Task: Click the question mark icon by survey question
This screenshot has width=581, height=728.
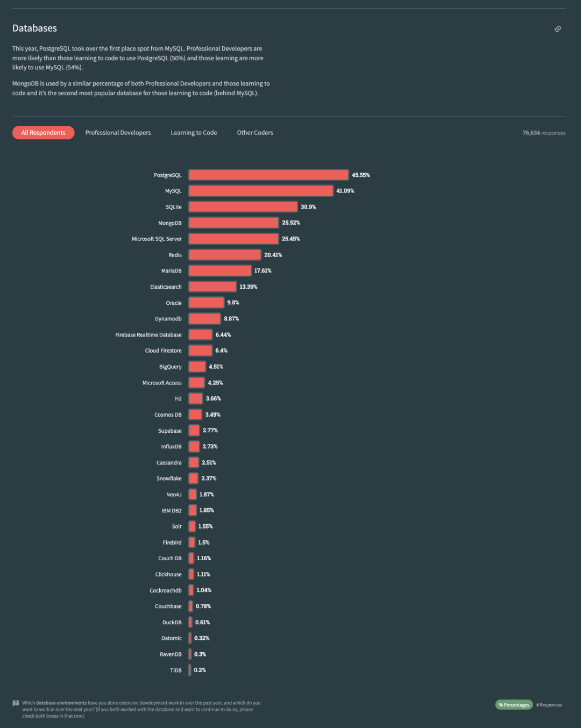Action: pyautogui.click(x=16, y=703)
